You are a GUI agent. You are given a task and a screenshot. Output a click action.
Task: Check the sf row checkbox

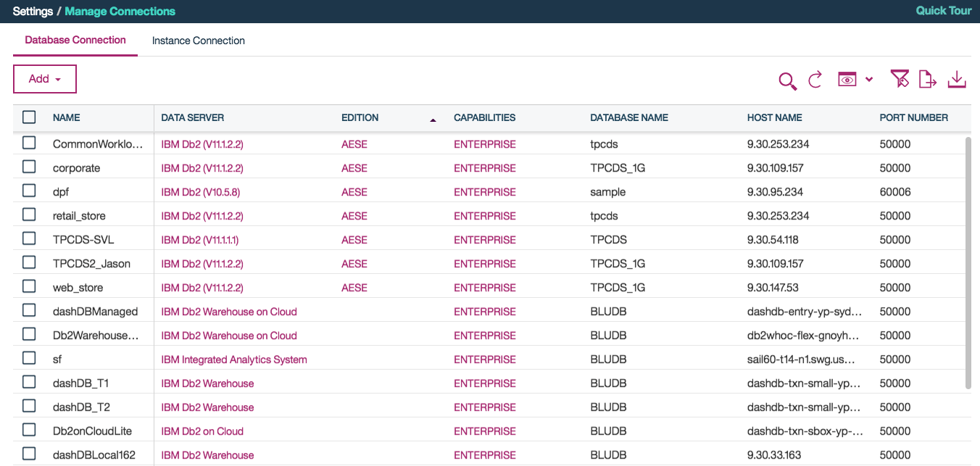pos(29,358)
